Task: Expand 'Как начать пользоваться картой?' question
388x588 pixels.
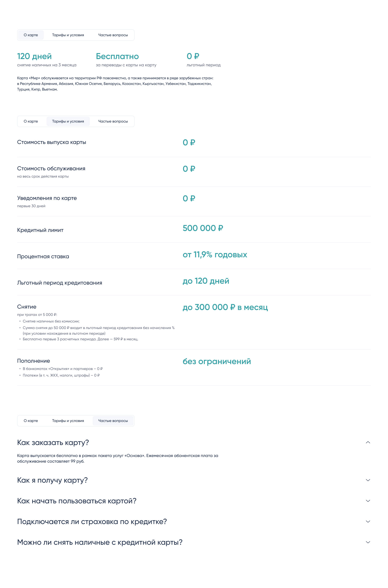Action: point(77,501)
